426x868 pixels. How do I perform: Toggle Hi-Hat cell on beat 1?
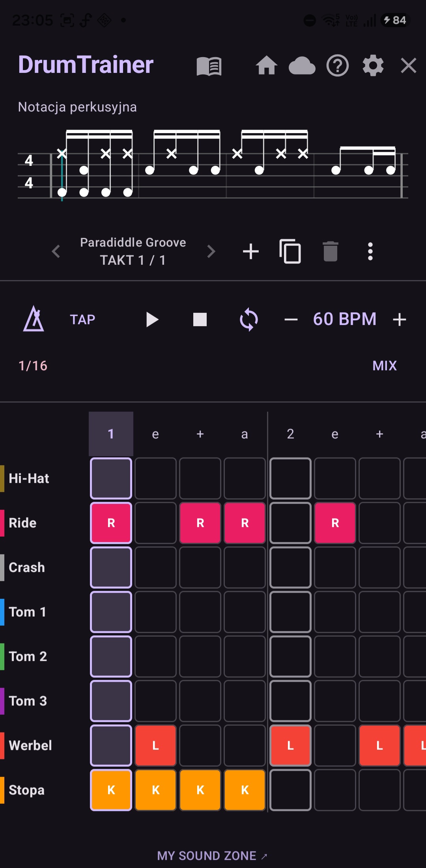coord(111,478)
